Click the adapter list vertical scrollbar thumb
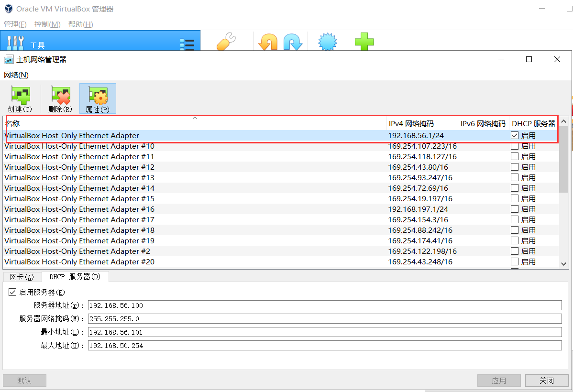Screen dimensions: 573x392 [x=563, y=159]
